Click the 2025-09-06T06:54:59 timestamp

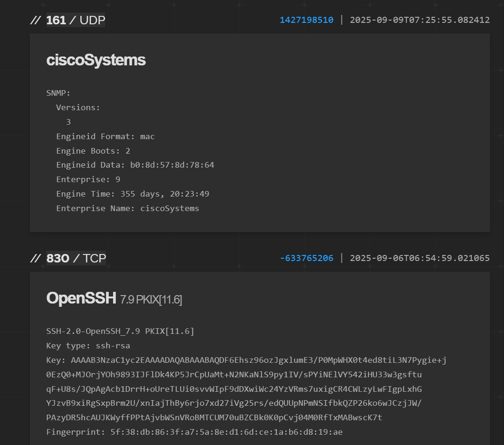419,258
